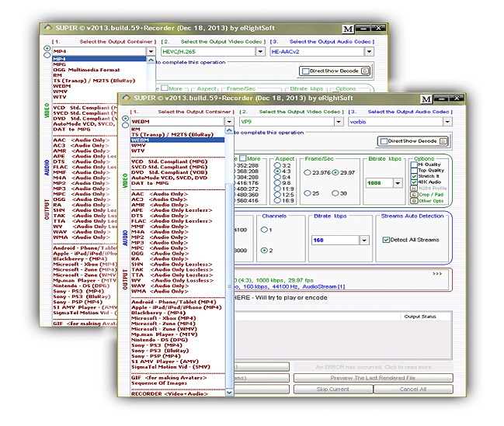
Task: Open vorbis audio codec dropdown
Action: (447, 122)
